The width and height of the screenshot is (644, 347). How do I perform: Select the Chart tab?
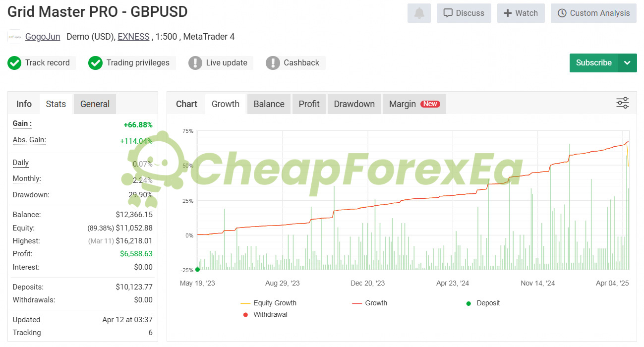click(x=186, y=104)
